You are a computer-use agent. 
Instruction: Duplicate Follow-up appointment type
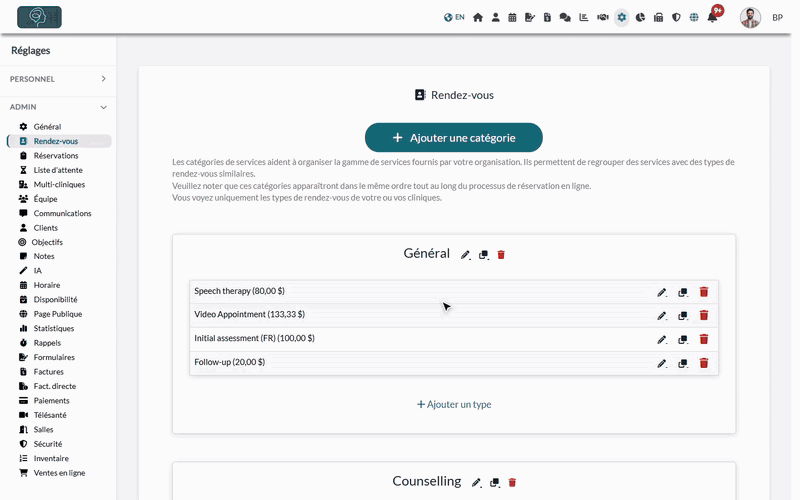(683, 363)
